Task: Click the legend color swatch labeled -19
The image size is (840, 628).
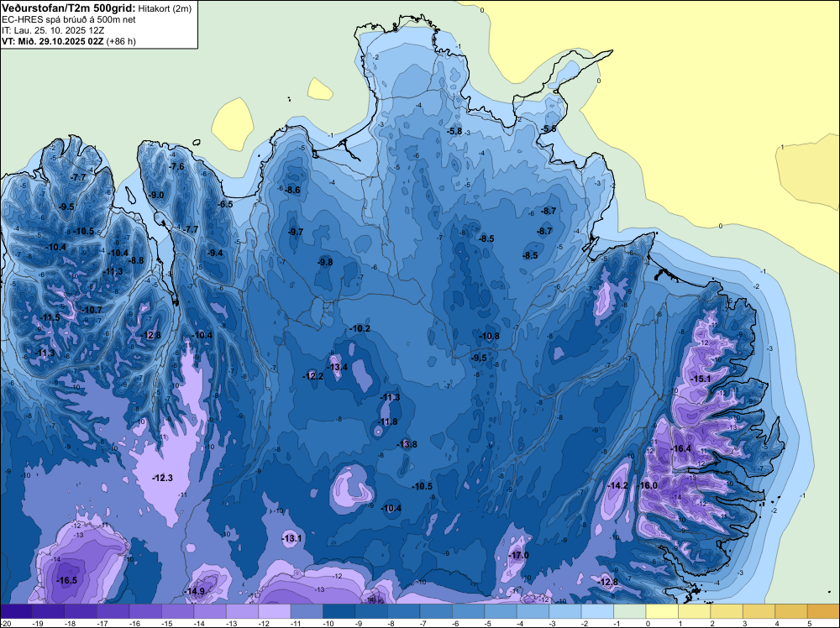Action: (x=48, y=611)
